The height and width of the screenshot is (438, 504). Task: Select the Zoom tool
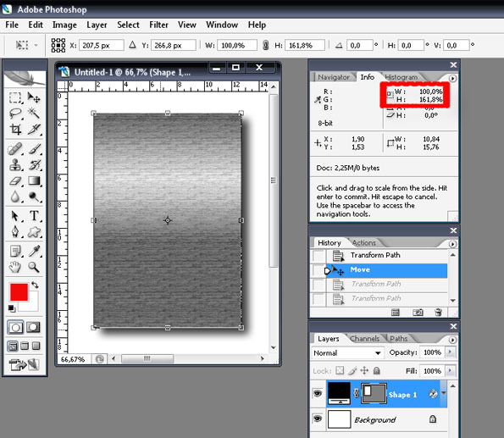click(34, 267)
